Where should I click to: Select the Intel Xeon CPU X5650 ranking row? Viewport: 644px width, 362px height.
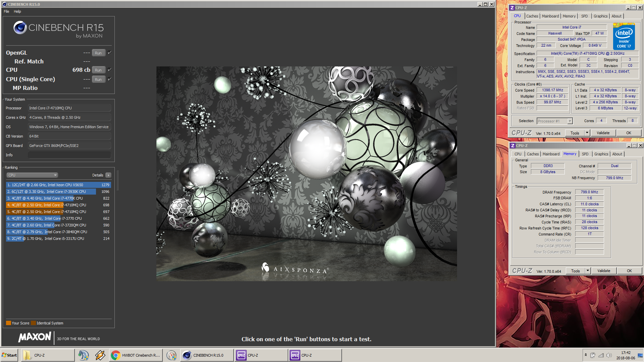point(58,185)
